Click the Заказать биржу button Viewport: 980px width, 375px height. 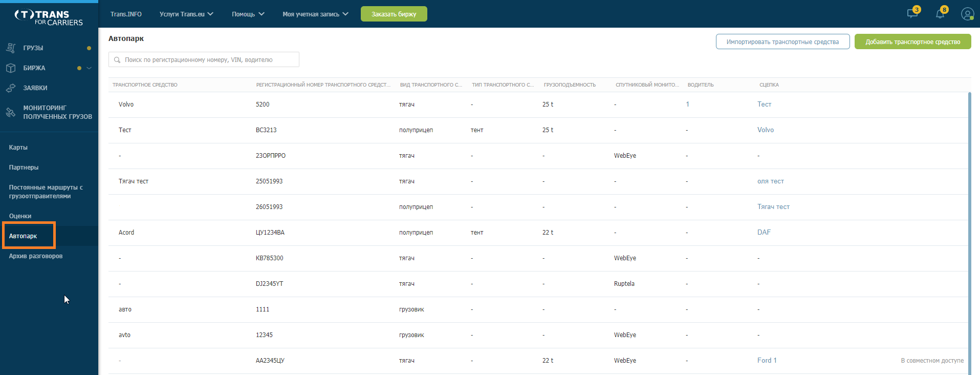click(394, 14)
